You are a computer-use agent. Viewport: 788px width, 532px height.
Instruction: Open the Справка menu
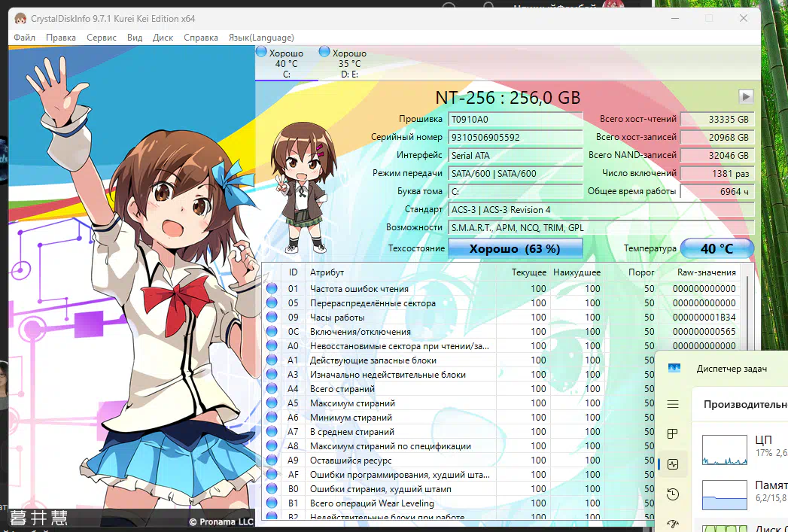click(x=201, y=38)
